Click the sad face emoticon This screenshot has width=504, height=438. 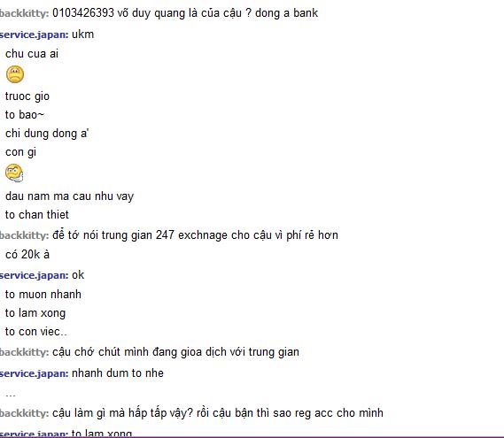15,74
